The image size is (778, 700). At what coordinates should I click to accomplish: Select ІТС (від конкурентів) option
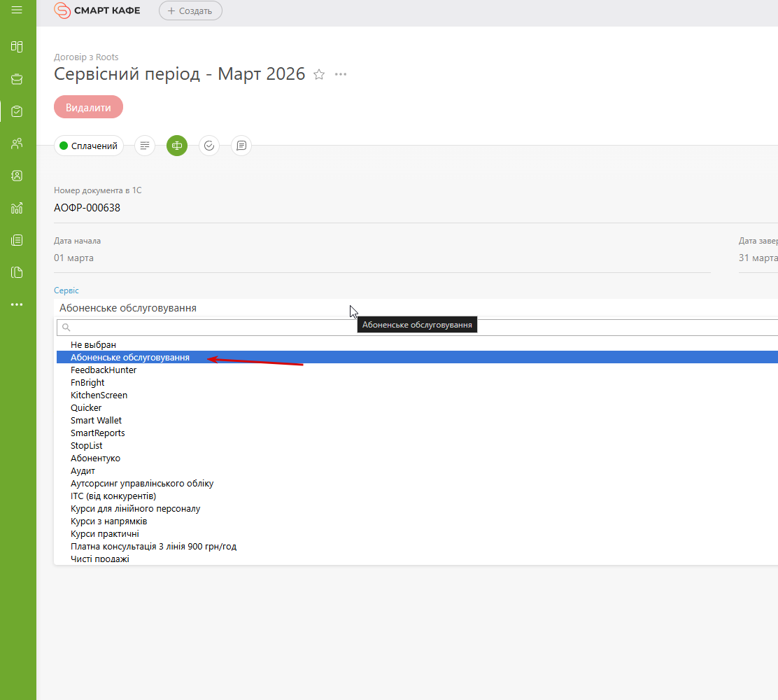417,496
